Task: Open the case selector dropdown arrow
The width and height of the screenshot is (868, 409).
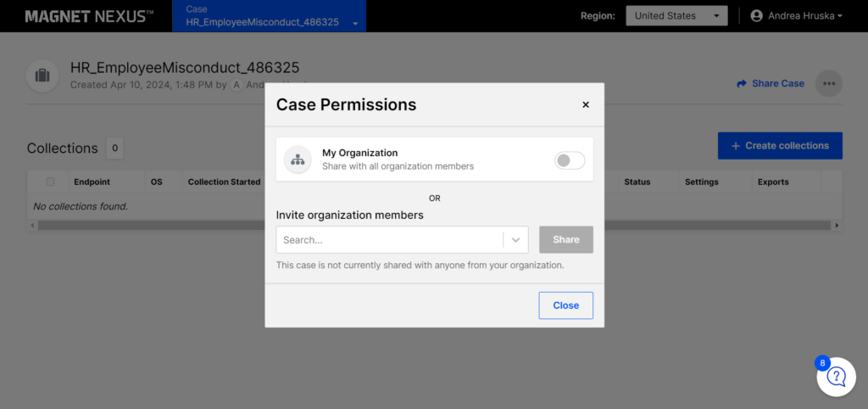Action: pyautogui.click(x=355, y=23)
